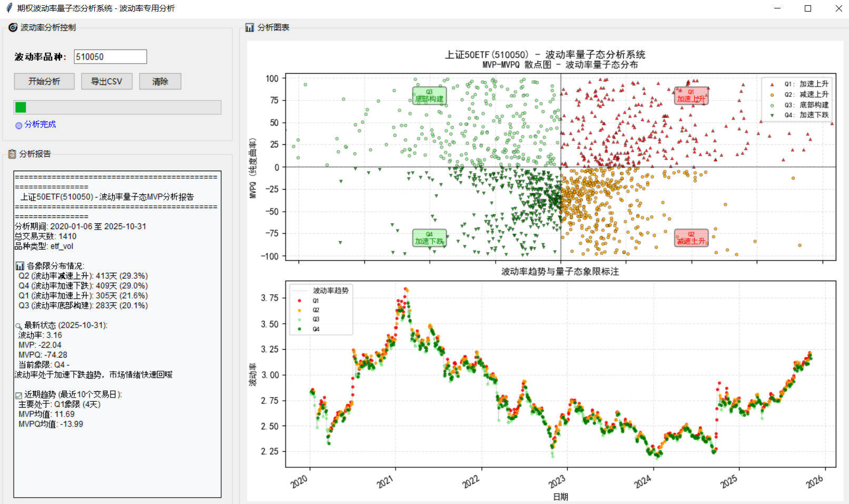Click the 2026 tick label on the date axis

pyautogui.click(x=815, y=481)
